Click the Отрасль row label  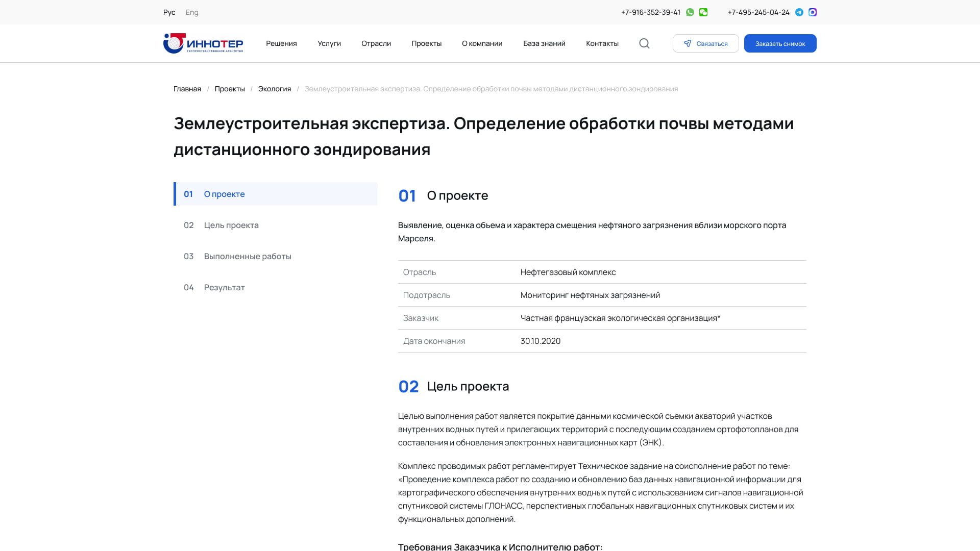click(x=420, y=272)
